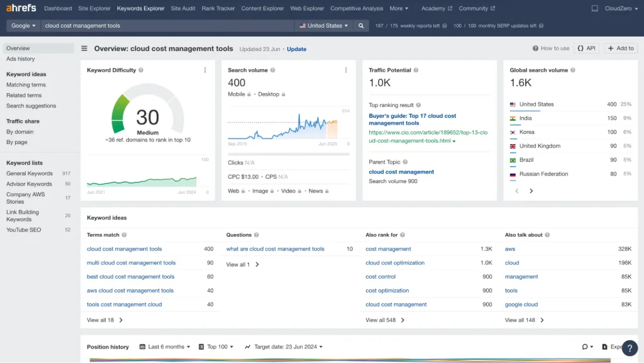The width and height of the screenshot is (644, 363).
Task: Click the search magnifier button
Action: [360, 25]
